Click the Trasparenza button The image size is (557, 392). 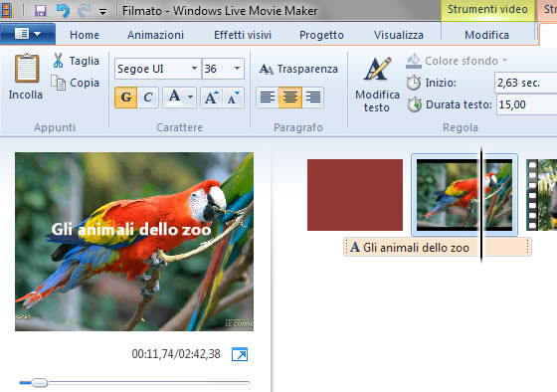pos(298,69)
